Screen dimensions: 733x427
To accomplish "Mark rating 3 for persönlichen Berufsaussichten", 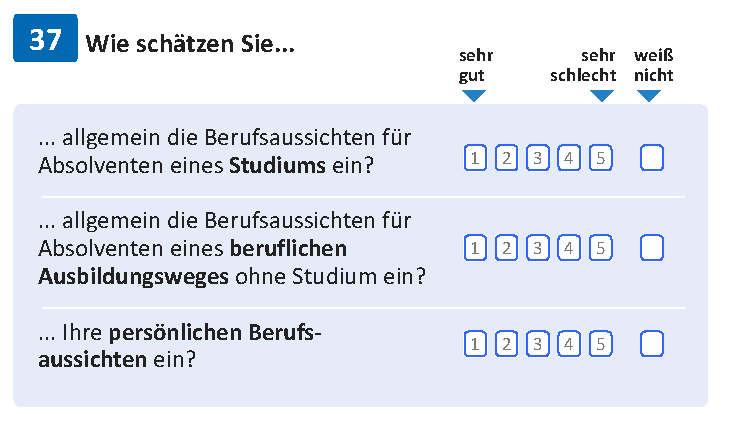I will pos(538,344).
